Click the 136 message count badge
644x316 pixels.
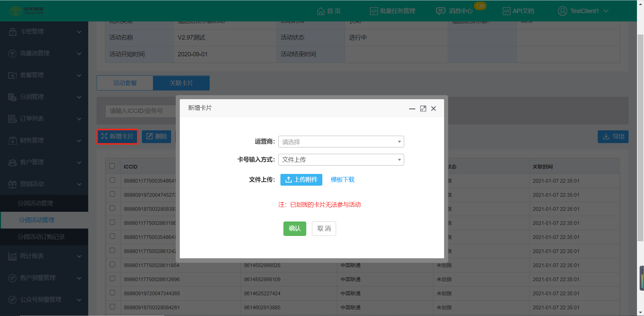pos(480,6)
